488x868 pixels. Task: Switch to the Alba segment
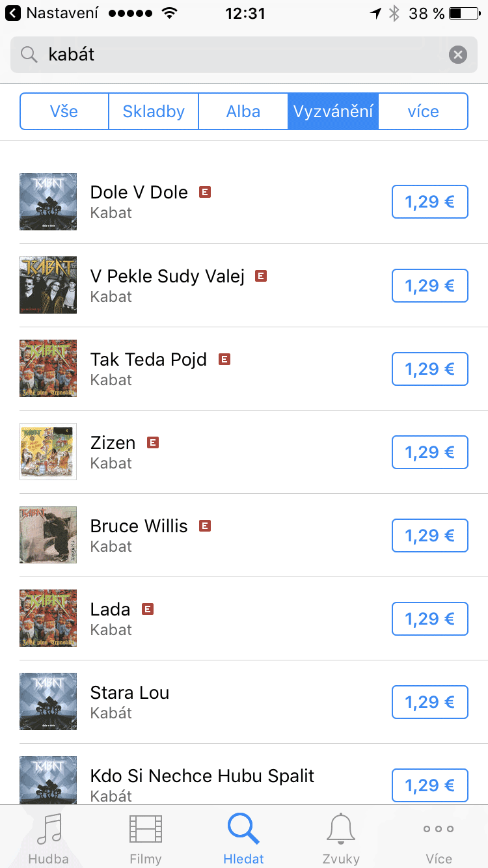point(243,111)
